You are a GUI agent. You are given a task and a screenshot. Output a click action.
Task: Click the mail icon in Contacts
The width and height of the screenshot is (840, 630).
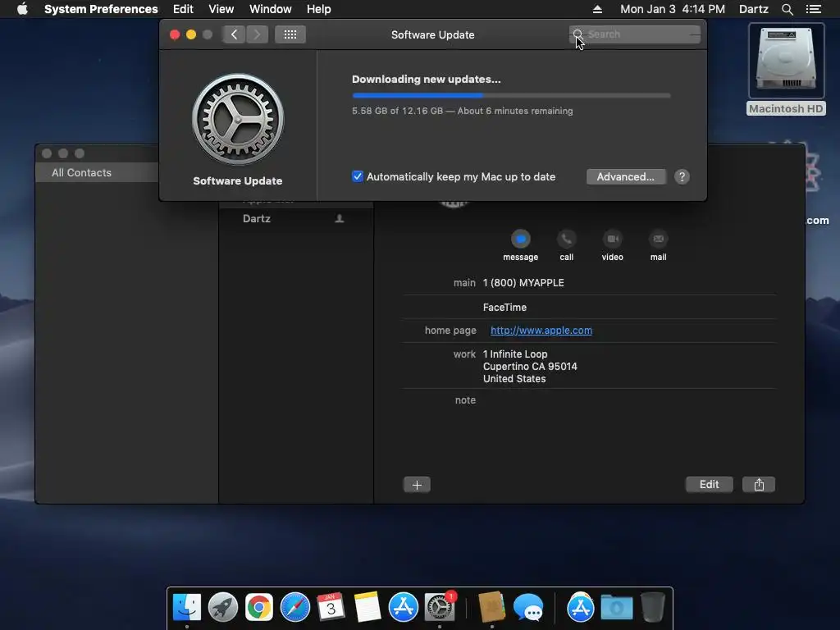point(659,239)
